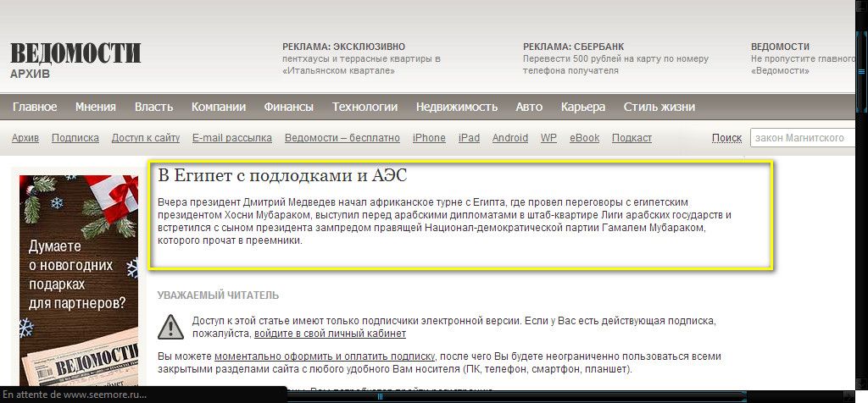Click the ВЕДОМОСТИ promo headline at top right
The image size is (868, 403).
click(x=780, y=47)
